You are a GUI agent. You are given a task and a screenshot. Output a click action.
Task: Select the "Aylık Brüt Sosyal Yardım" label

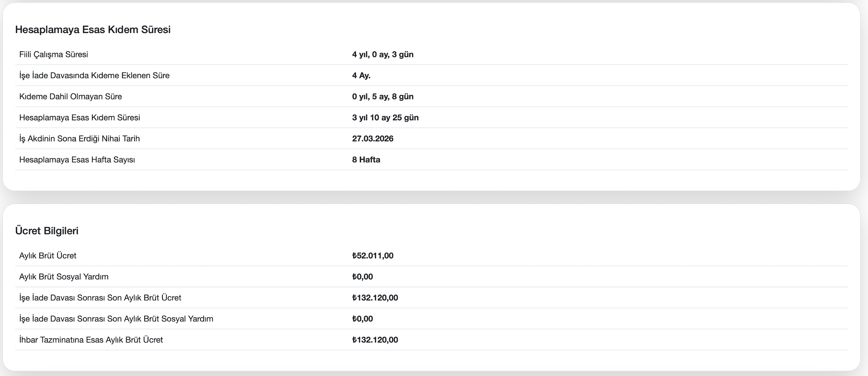pos(64,277)
